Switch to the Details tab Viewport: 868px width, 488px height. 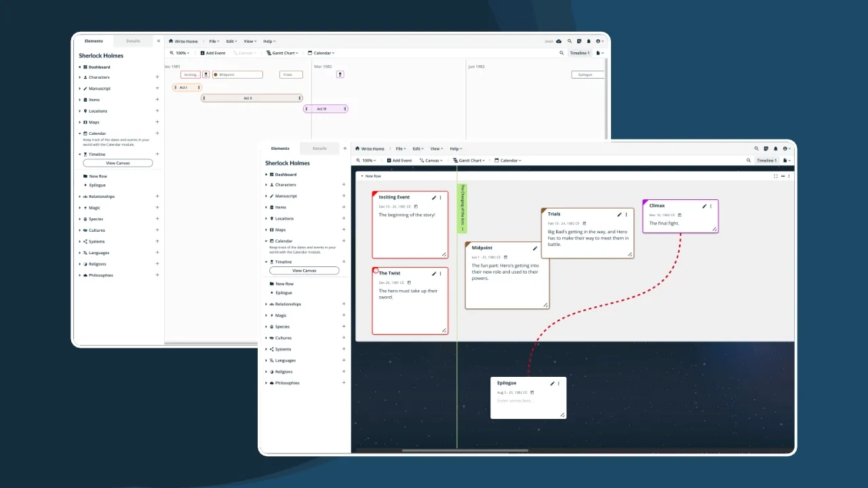click(319, 148)
